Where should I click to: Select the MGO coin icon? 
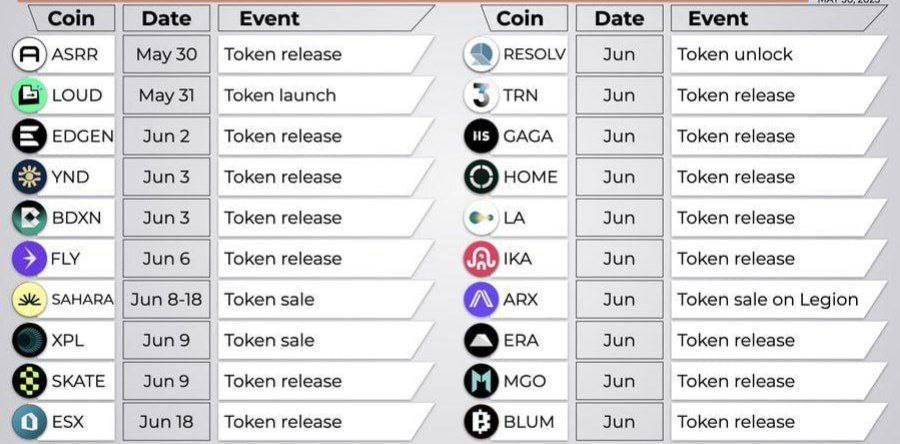pyautogui.click(x=481, y=381)
